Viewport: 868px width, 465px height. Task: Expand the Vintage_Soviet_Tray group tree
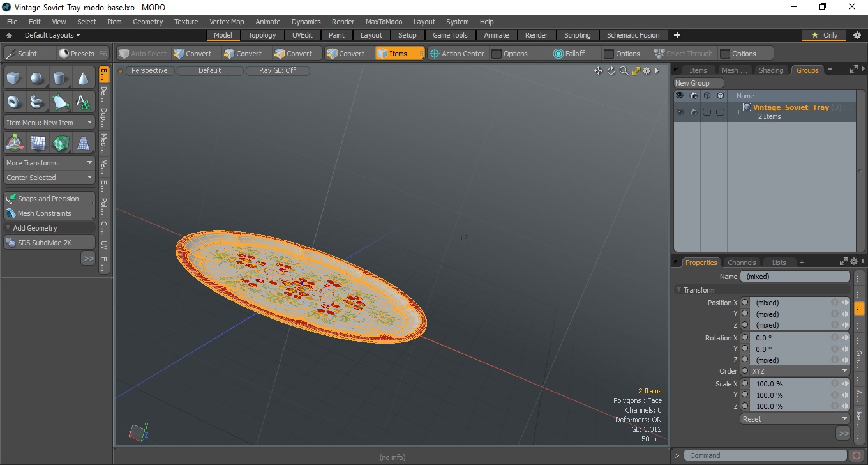coord(738,112)
